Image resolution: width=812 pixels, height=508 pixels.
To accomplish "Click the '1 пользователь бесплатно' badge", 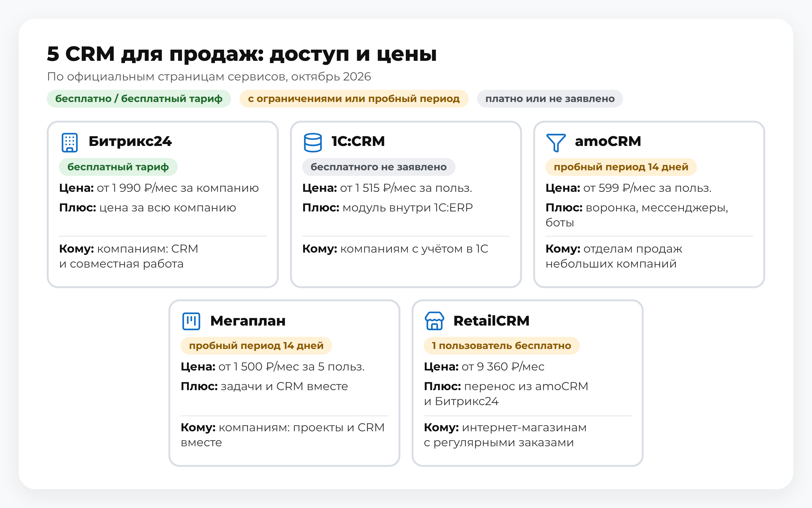I will (x=502, y=346).
